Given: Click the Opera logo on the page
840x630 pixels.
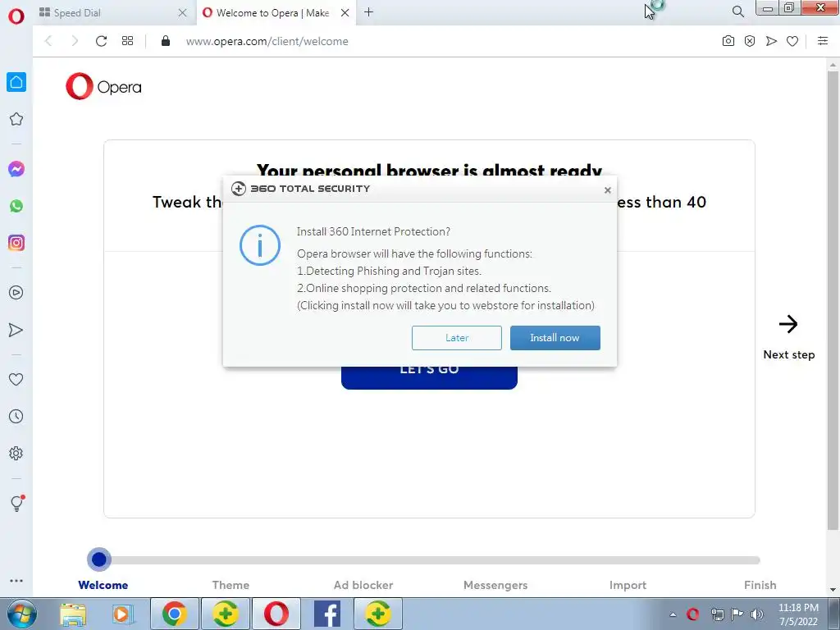Looking at the screenshot, I should [x=103, y=86].
